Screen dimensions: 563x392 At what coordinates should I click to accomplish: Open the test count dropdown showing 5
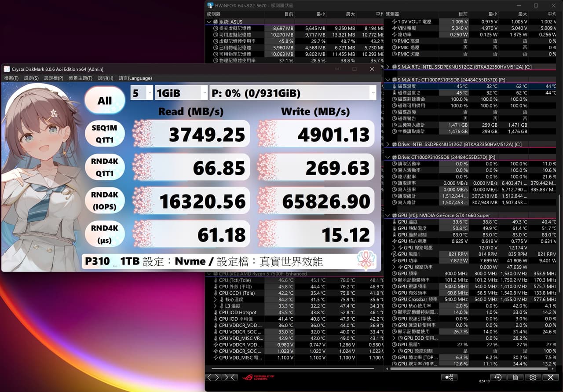pos(142,93)
